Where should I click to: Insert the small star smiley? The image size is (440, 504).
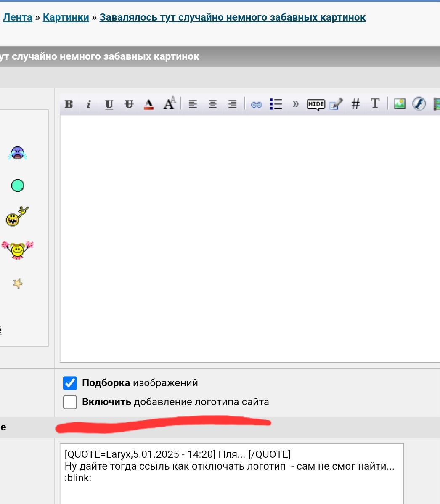tap(18, 283)
